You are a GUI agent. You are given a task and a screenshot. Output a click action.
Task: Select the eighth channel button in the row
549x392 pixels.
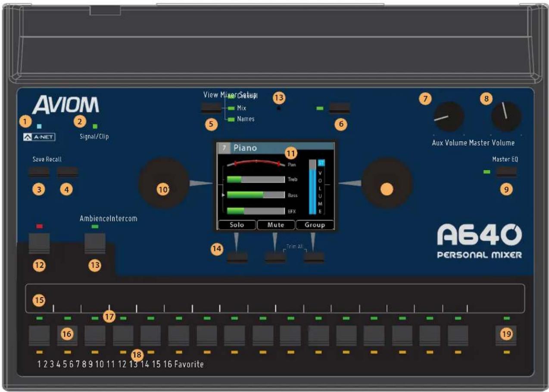click(234, 336)
